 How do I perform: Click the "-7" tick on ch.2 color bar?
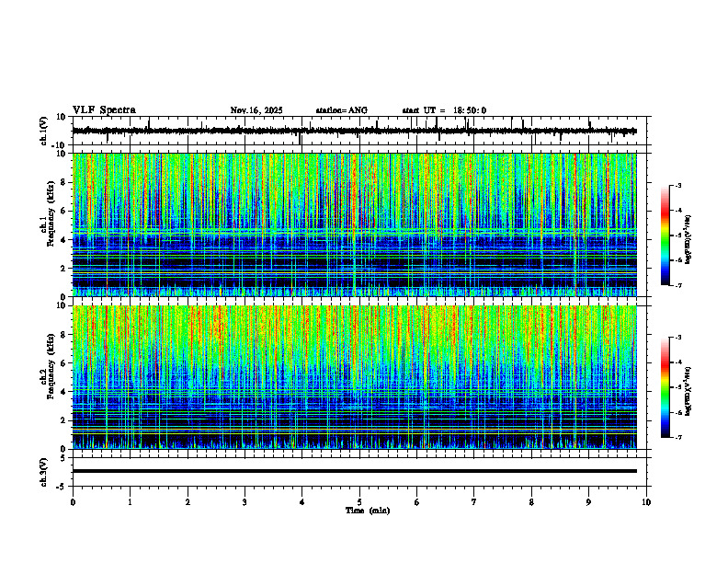point(677,437)
